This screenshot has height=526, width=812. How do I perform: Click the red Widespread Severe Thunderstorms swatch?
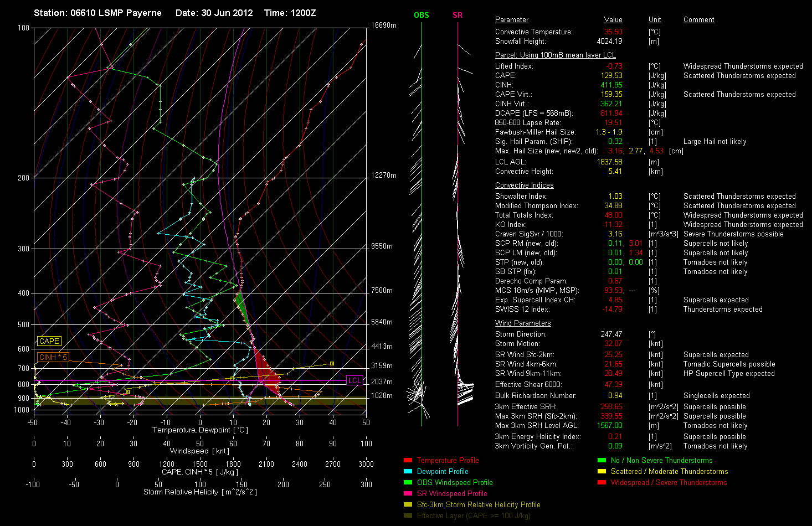[602, 483]
